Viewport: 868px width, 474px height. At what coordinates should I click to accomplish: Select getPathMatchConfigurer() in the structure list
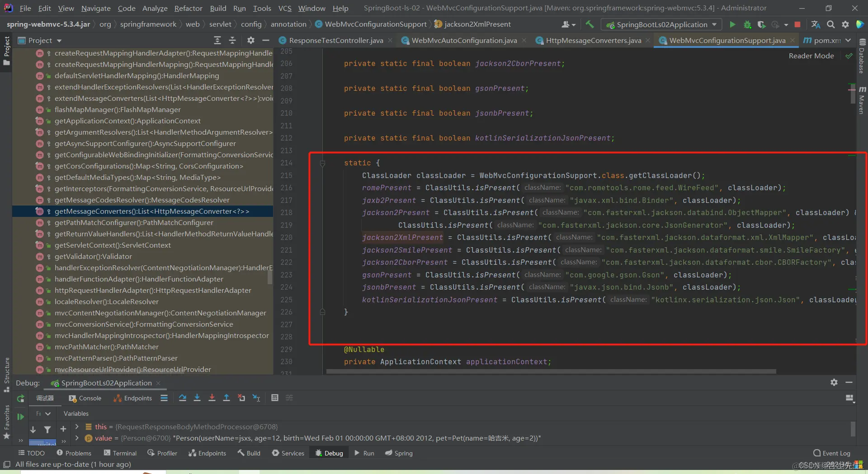tap(134, 222)
